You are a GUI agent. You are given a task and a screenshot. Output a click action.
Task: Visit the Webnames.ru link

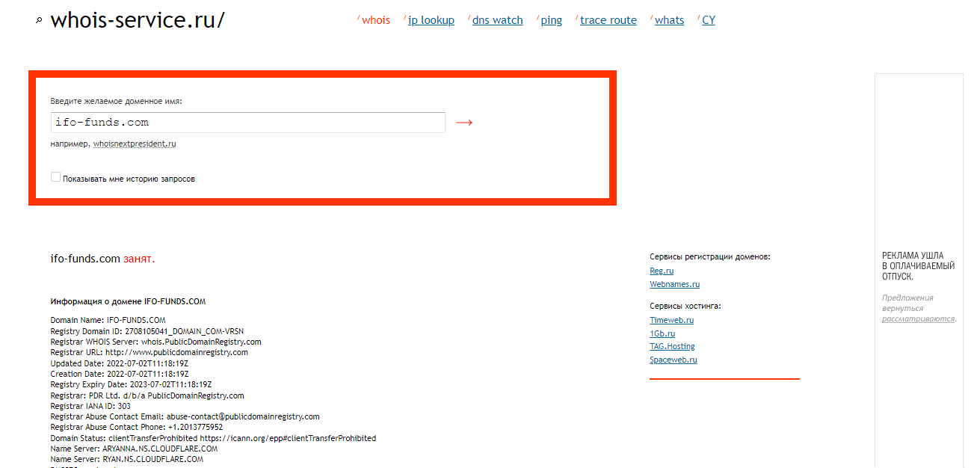674,284
